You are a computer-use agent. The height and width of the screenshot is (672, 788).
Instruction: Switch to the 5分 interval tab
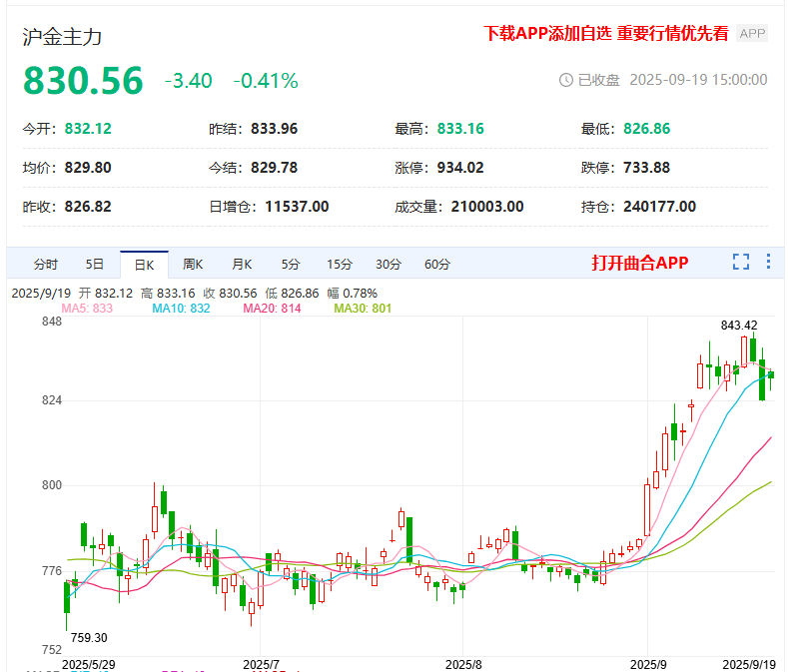point(291,265)
